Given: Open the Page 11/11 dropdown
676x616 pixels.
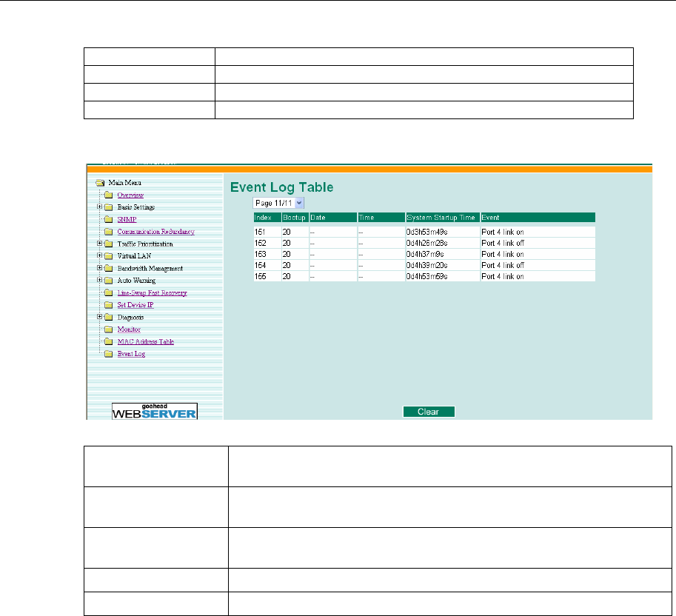Looking at the screenshot, I should point(278,203).
